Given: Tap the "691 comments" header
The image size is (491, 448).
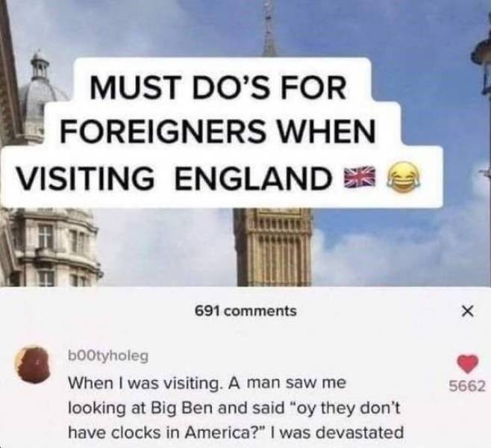Looking at the screenshot, I should tap(245, 311).
